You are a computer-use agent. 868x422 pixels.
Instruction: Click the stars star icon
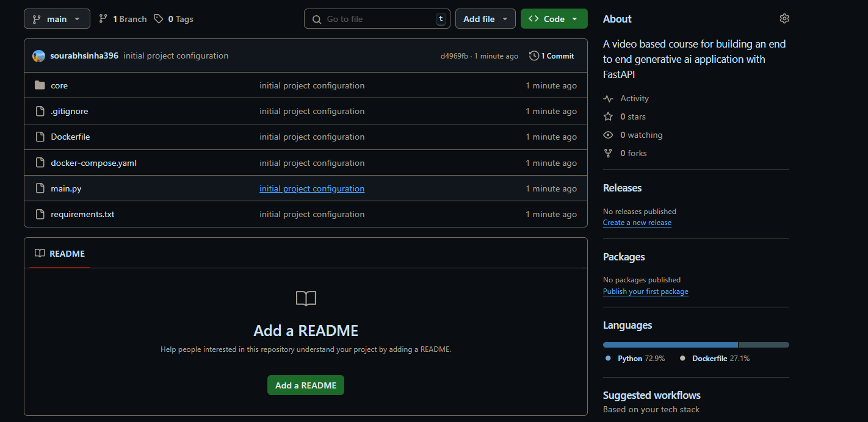click(608, 116)
